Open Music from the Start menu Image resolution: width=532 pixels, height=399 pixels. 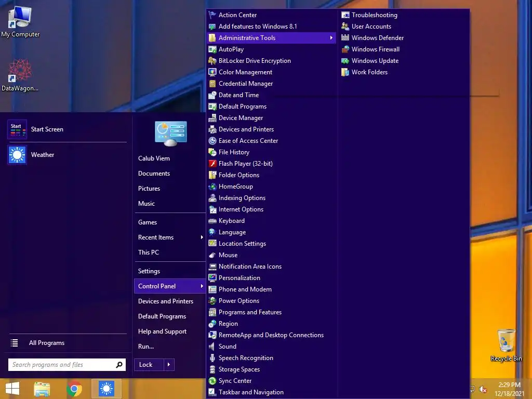146,204
